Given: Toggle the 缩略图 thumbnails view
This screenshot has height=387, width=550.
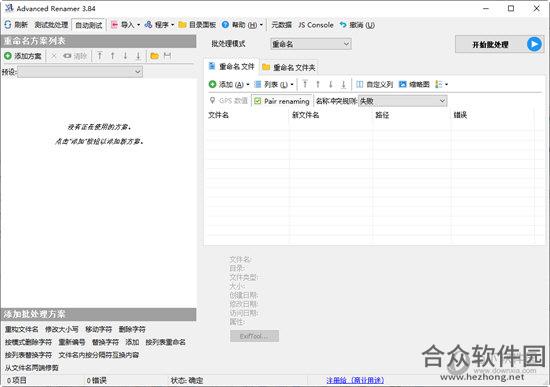Looking at the screenshot, I should [414, 84].
